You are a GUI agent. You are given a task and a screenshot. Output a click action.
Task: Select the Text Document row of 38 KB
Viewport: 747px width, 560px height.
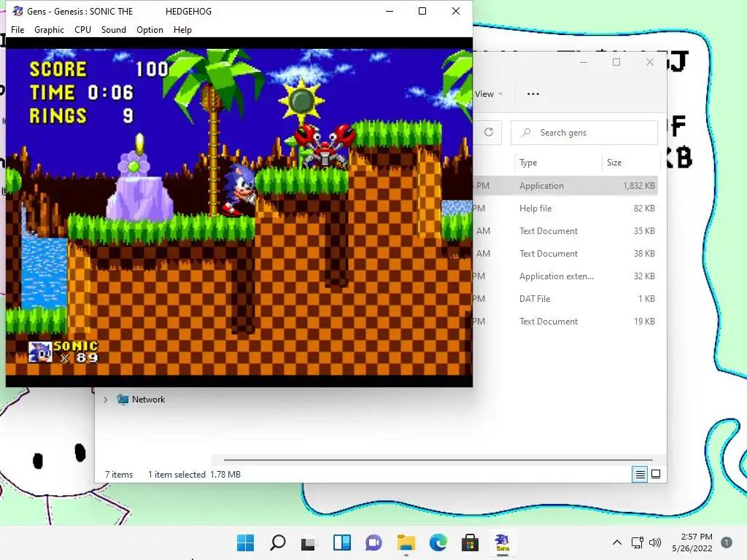tap(565, 253)
